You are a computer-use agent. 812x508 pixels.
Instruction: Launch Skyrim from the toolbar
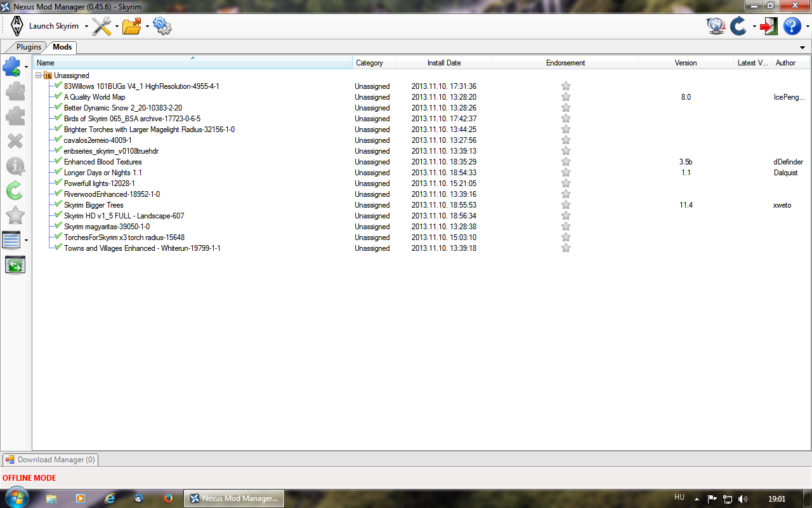[44, 26]
